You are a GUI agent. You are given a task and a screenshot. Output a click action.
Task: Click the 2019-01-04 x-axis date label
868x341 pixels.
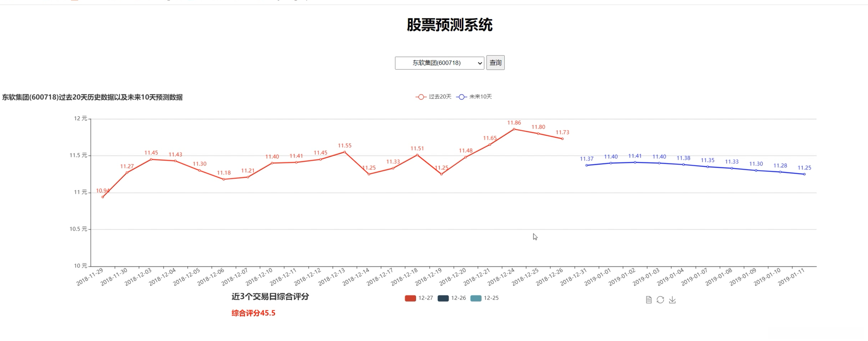671,277
